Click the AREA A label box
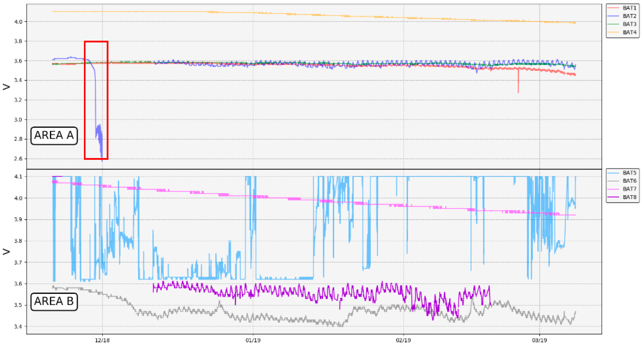 click(x=54, y=135)
